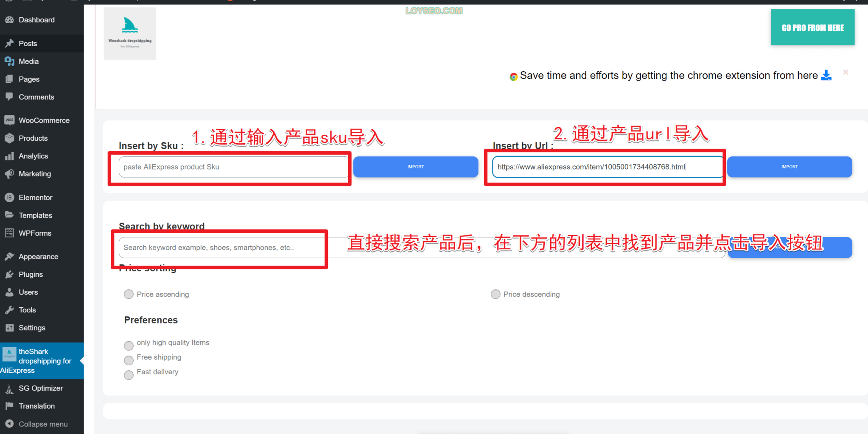Enable only high quality Items option
868x434 pixels.
click(129, 345)
